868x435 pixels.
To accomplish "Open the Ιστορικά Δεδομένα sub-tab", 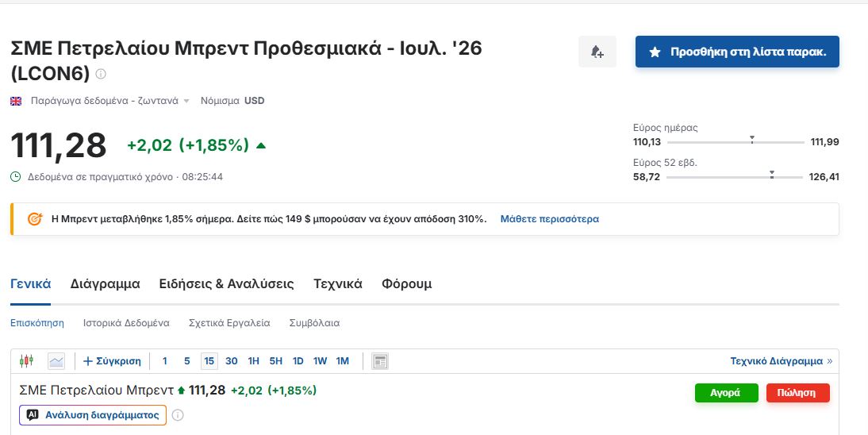I will pyautogui.click(x=126, y=322).
